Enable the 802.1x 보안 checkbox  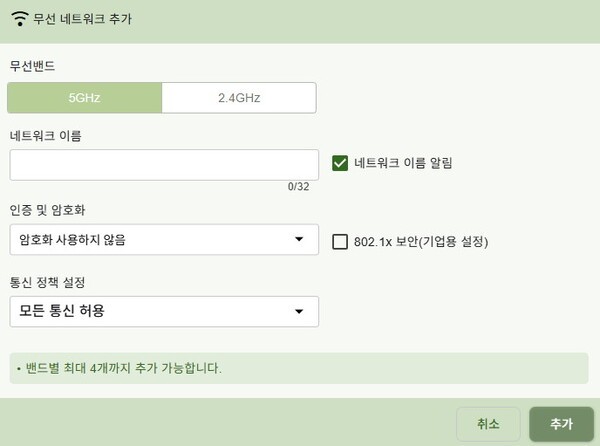[x=340, y=241]
